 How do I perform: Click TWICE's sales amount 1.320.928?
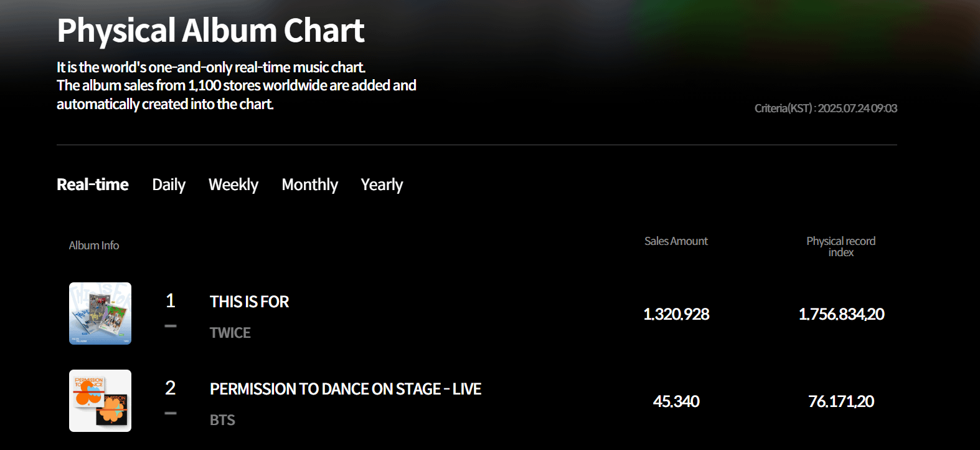click(676, 314)
